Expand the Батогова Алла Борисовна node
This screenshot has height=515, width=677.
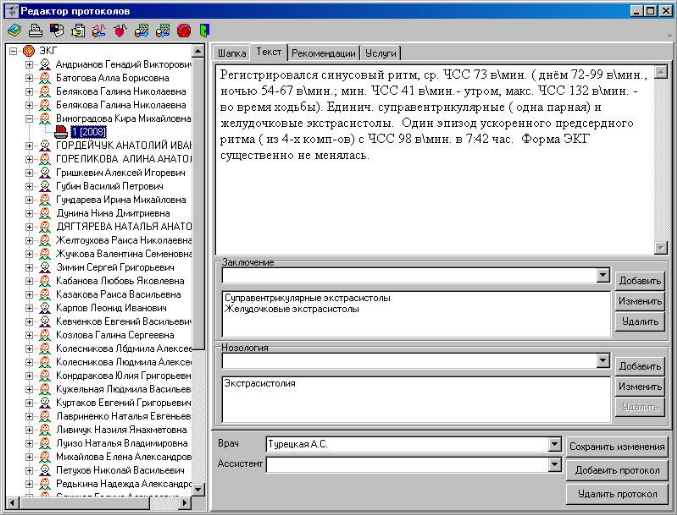(x=29, y=77)
